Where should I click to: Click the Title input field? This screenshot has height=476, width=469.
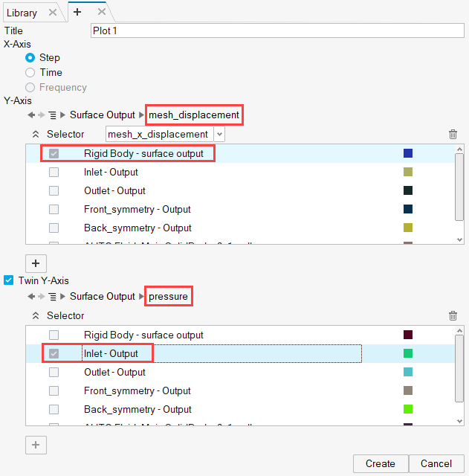(276, 31)
